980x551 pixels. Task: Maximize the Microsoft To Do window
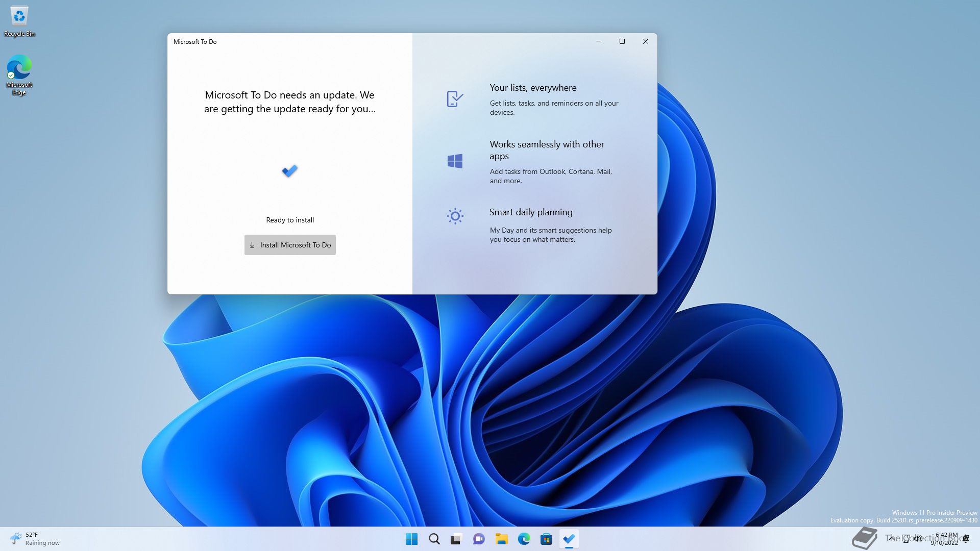tap(622, 41)
